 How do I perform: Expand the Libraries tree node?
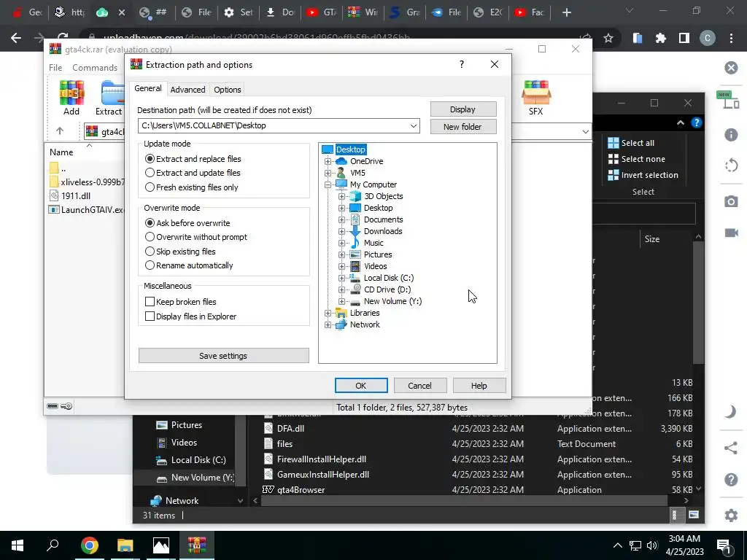(328, 313)
